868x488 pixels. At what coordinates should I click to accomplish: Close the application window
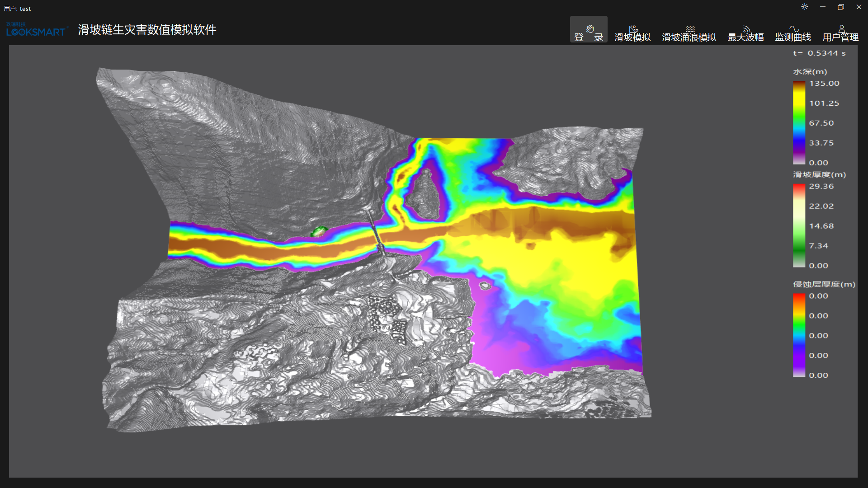pos(859,7)
